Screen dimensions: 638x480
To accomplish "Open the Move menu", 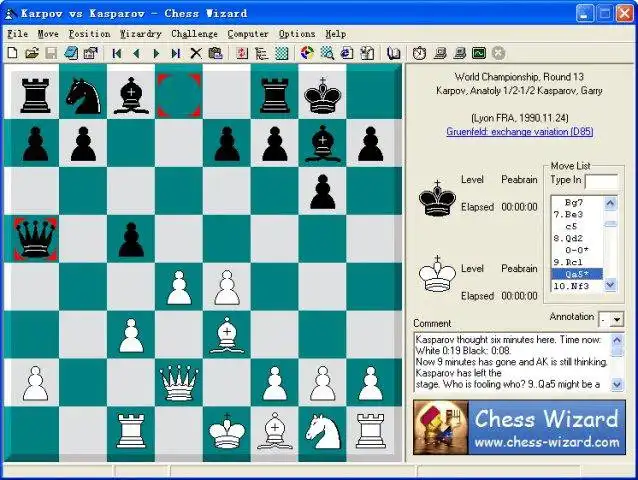I will click(x=48, y=34).
